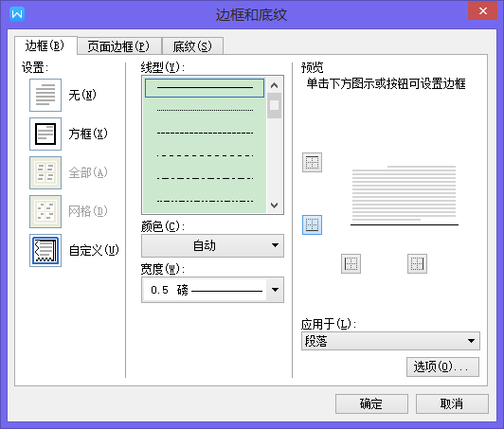The width and height of the screenshot is (504, 429).
Task: Toggle the top border button in preview
Action: coord(312,162)
